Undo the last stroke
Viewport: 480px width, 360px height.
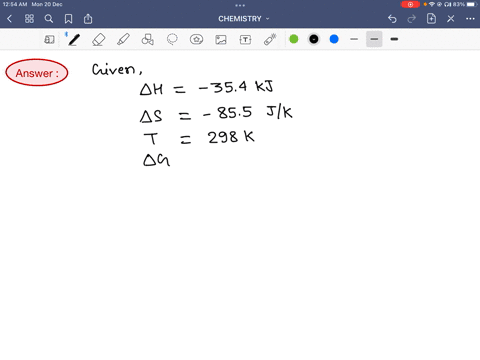point(392,19)
